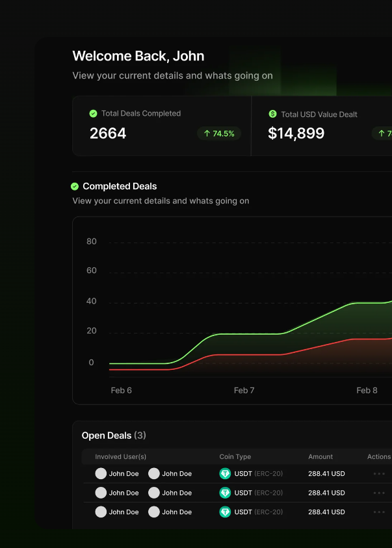Screen dimensions: 392x548
Task: Click the dollar icon beside Total USD Value Dealt
Action: point(272,114)
